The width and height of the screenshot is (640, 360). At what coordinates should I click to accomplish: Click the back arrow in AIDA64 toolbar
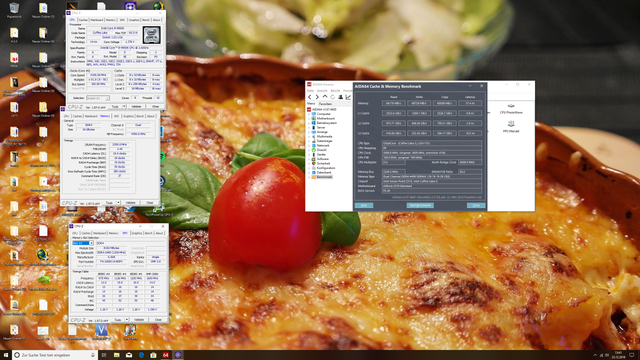coord(309,97)
